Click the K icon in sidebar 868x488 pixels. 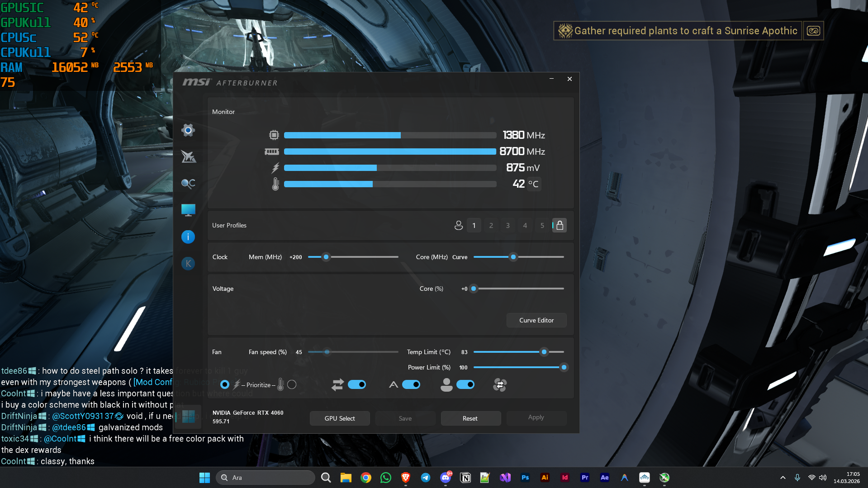point(188,263)
